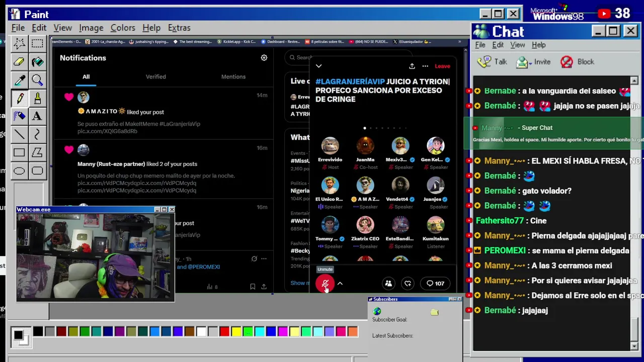Image resolution: width=644 pixels, height=362 pixels.
Task: Open the #LAGRANJERÍAVIP hashtag in the Space title
Action: point(350,81)
